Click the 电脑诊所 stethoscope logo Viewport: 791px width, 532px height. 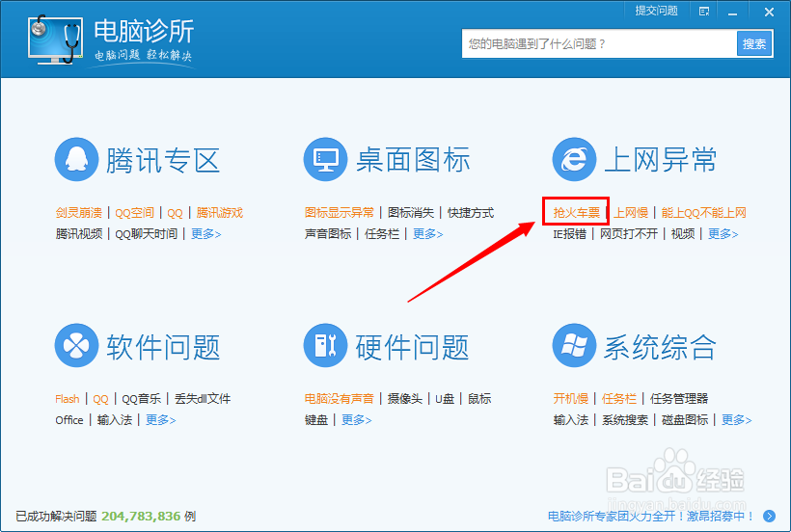click(56, 40)
